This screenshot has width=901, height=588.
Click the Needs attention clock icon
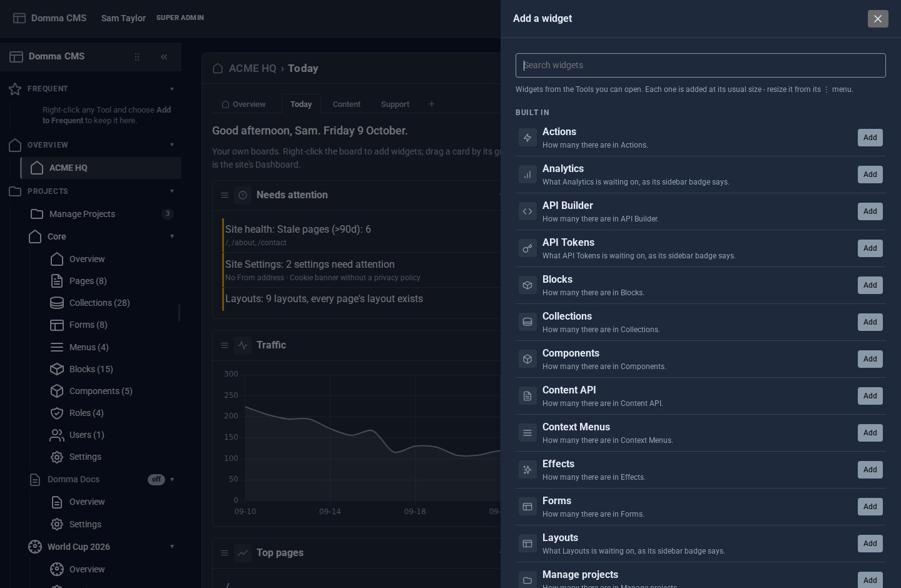pyautogui.click(x=243, y=195)
